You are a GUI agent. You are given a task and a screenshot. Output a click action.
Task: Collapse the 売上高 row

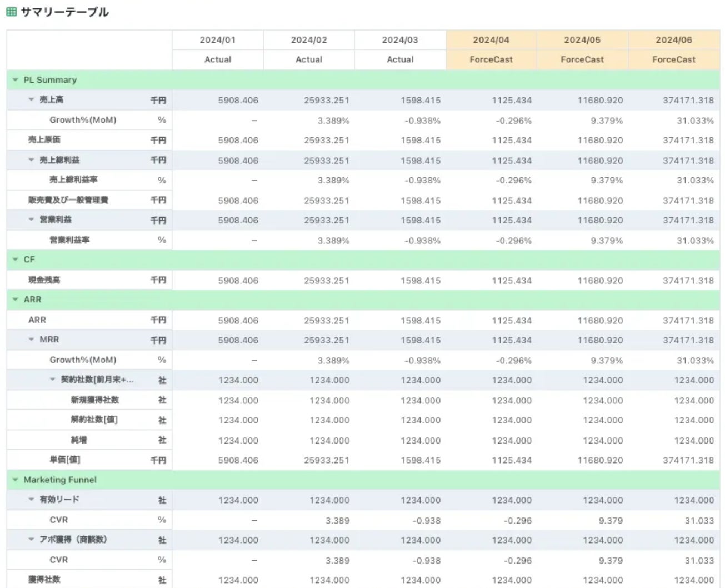32,100
